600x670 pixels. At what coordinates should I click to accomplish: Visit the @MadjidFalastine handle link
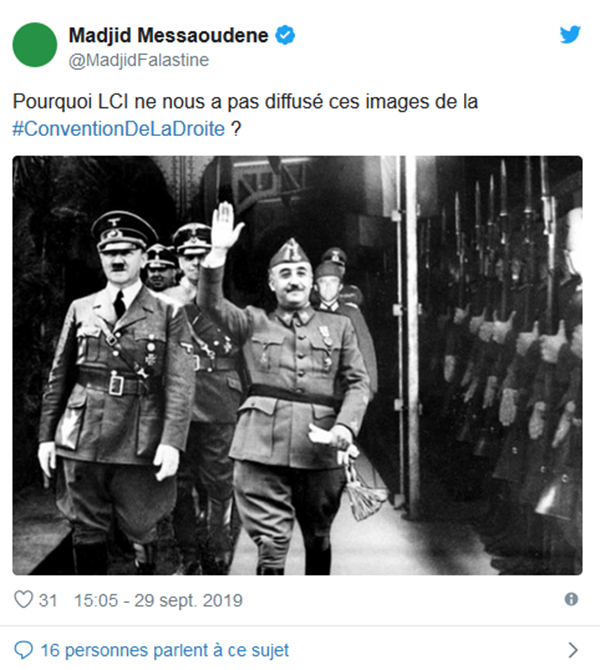coord(139,60)
